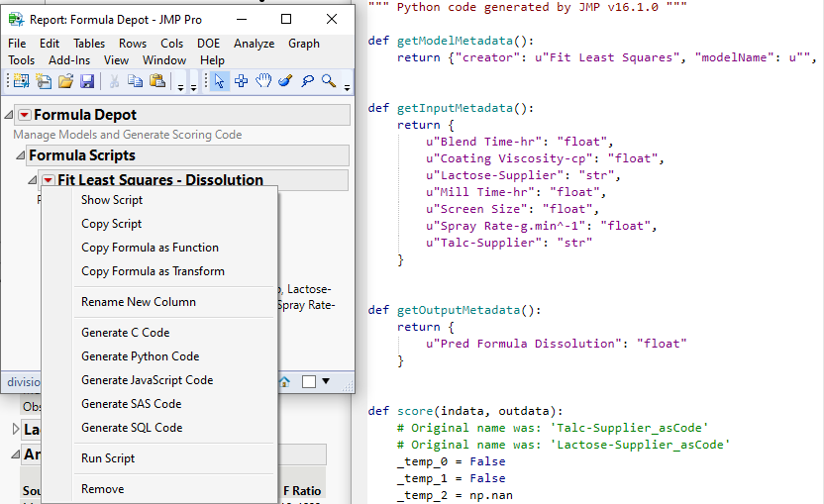Viewport: 824px width, 504px height.
Task: Open the View menu
Action: click(116, 60)
